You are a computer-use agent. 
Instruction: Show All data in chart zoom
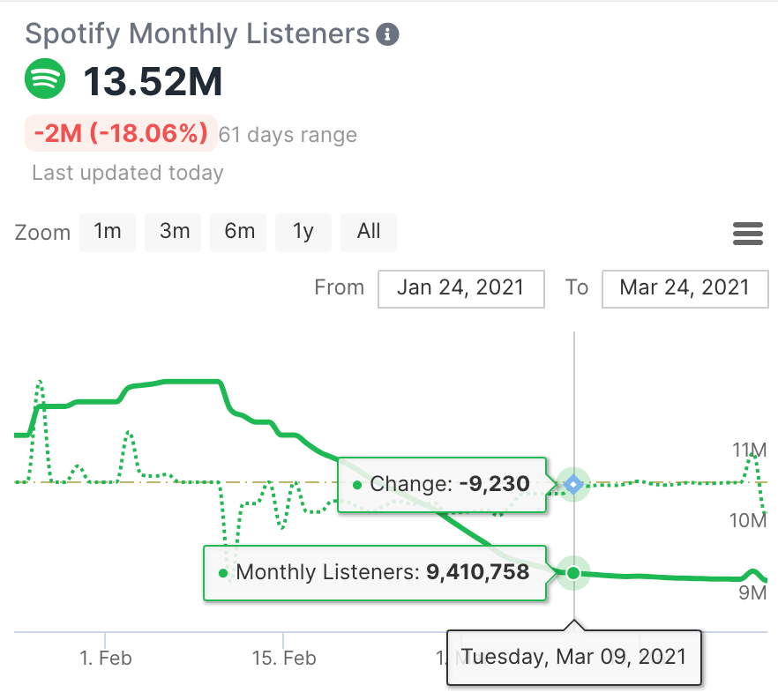[369, 232]
